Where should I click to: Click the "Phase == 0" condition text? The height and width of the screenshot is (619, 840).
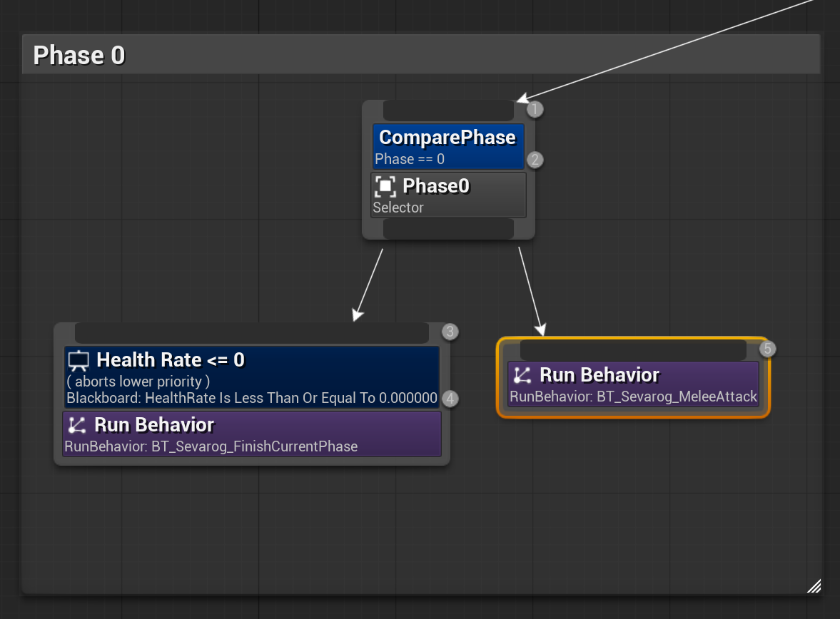(x=410, y=159)
